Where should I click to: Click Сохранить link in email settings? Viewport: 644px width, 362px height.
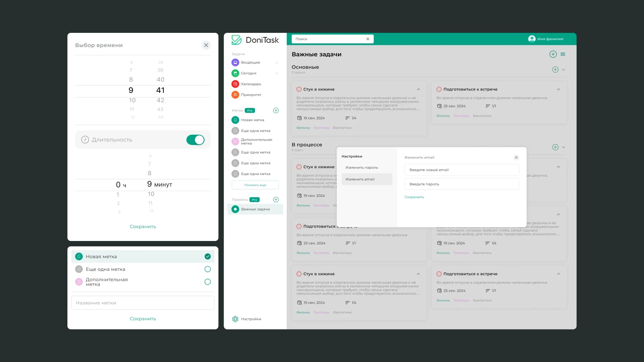[x=414, y=197]
